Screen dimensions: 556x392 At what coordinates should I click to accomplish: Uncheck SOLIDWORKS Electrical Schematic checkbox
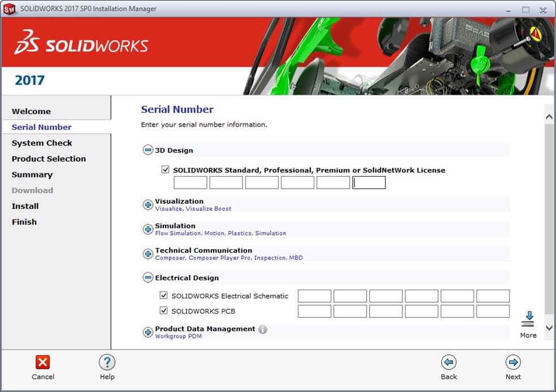pyautogui.click(x=164, y=295)
